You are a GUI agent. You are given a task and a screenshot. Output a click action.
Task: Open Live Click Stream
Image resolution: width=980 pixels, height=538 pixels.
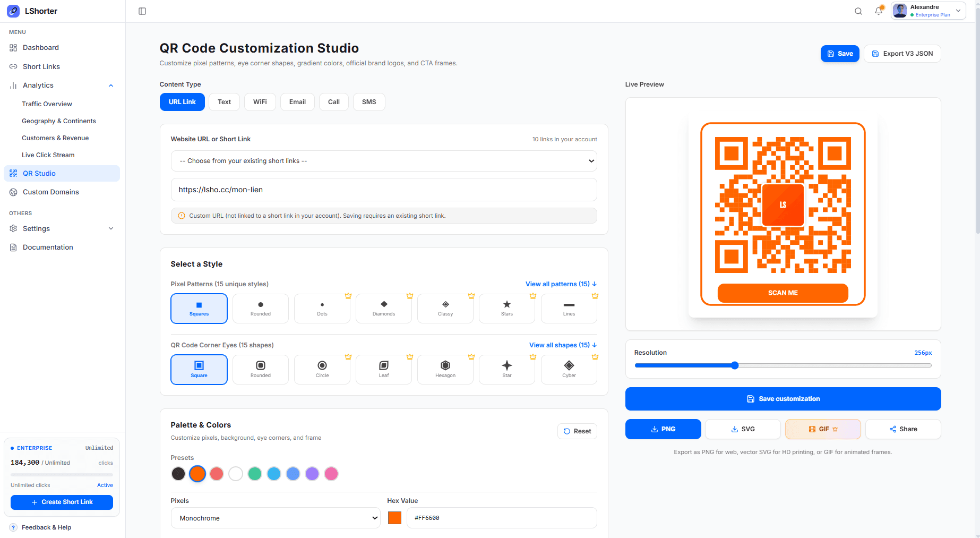point(48,155)
